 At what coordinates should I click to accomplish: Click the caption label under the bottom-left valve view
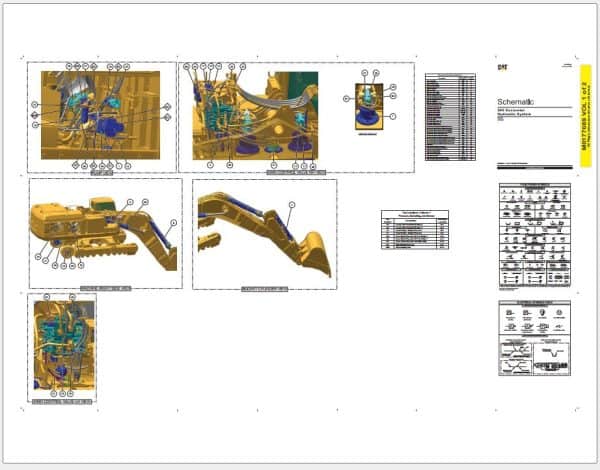tap(62, 402)
